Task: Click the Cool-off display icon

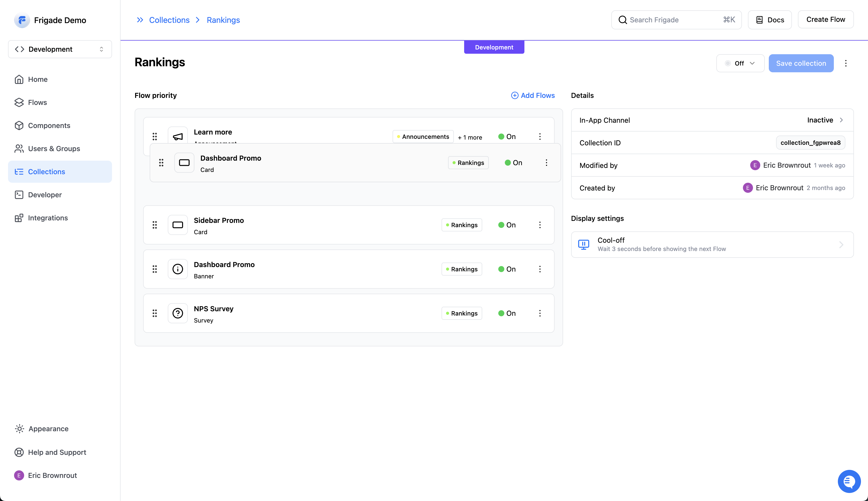Action: point(584,245)
